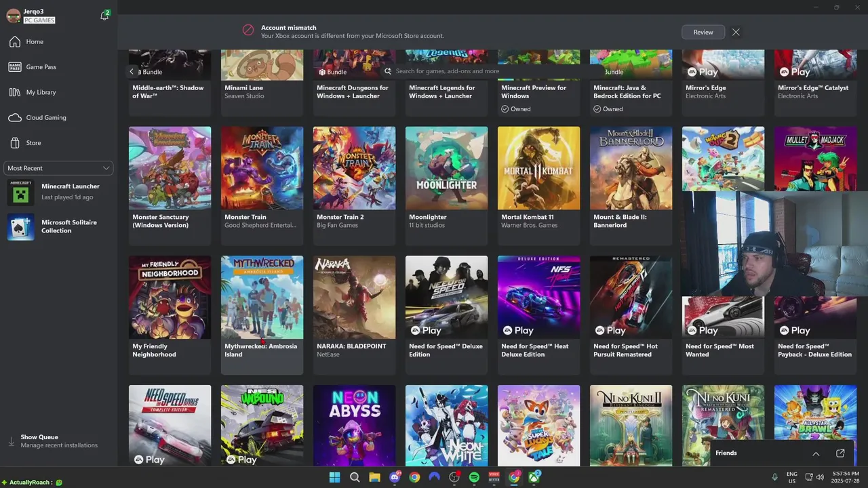The width and height of the screenshot is (868, 488).
Task: Open the NARAKA: BLADEPOINT tile
Action: (x=354, y=314)
